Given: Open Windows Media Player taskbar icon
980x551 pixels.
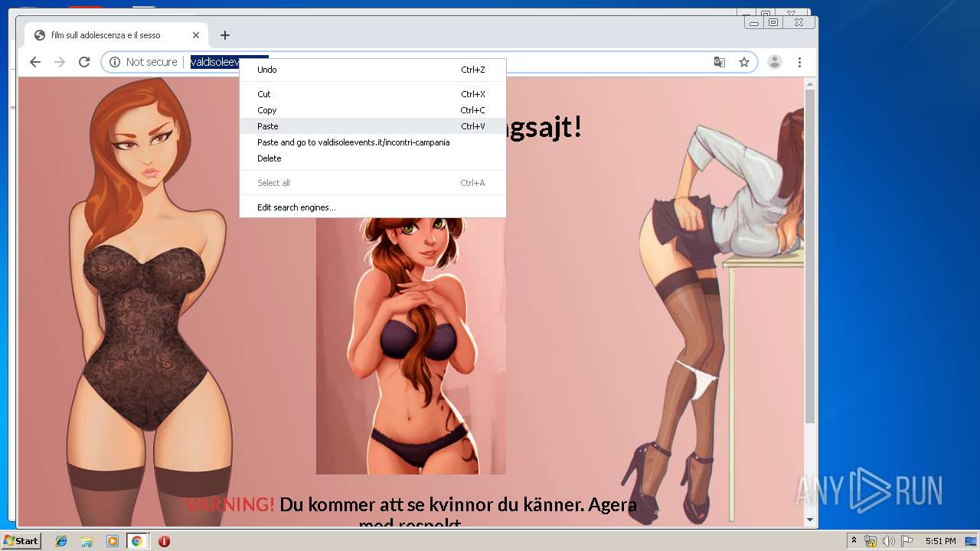Looking at the screenshot, I should 112,541.
